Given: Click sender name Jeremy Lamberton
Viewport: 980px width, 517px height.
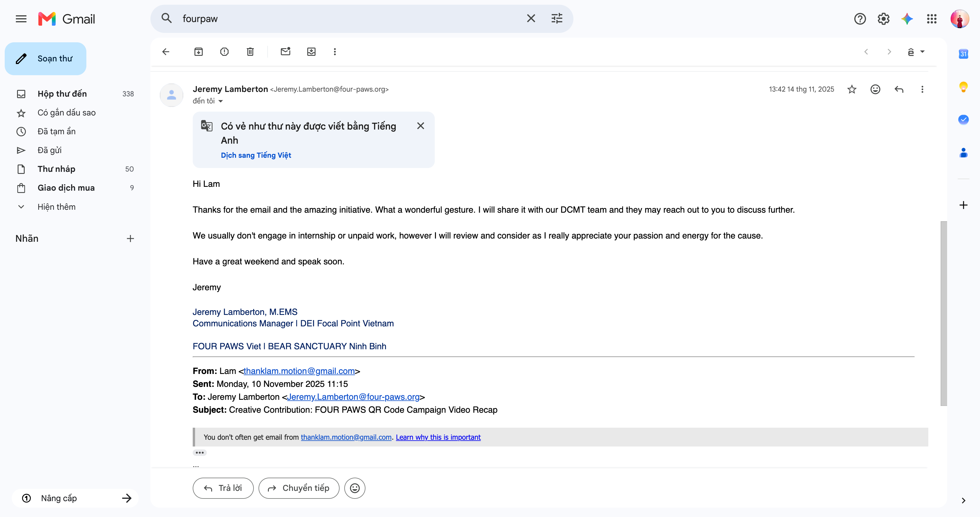Looking at the screenshot, I should pos(230,89).
